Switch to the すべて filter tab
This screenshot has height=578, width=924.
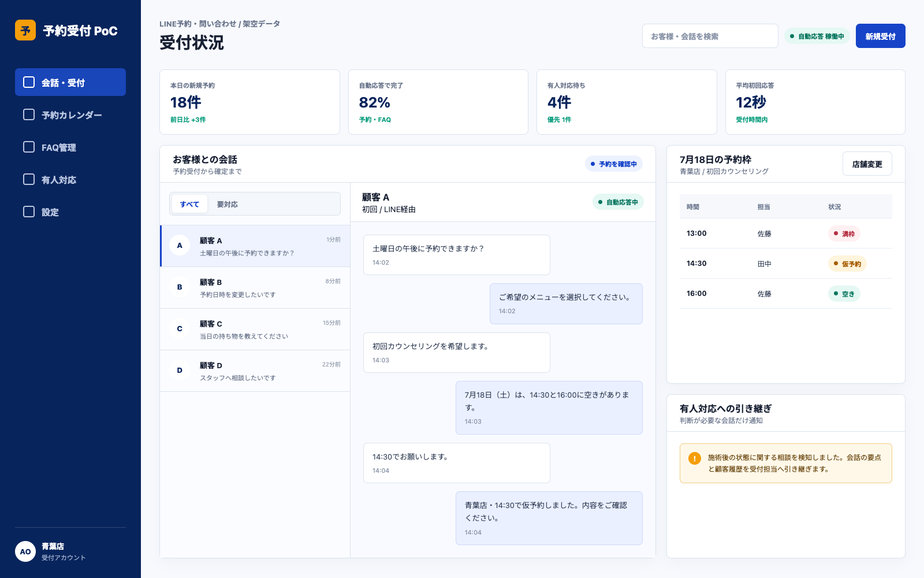(189, 204)
